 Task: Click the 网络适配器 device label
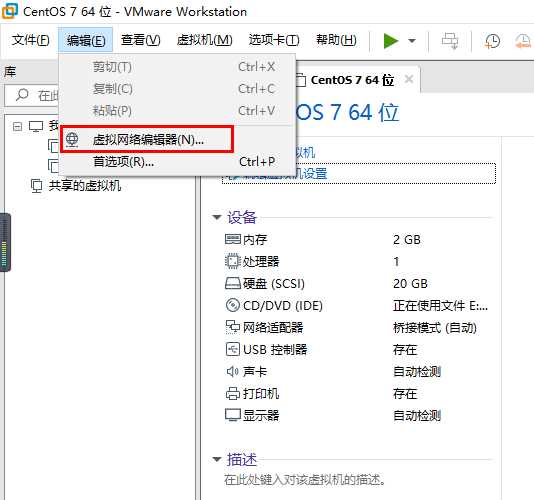click(273, 327)
